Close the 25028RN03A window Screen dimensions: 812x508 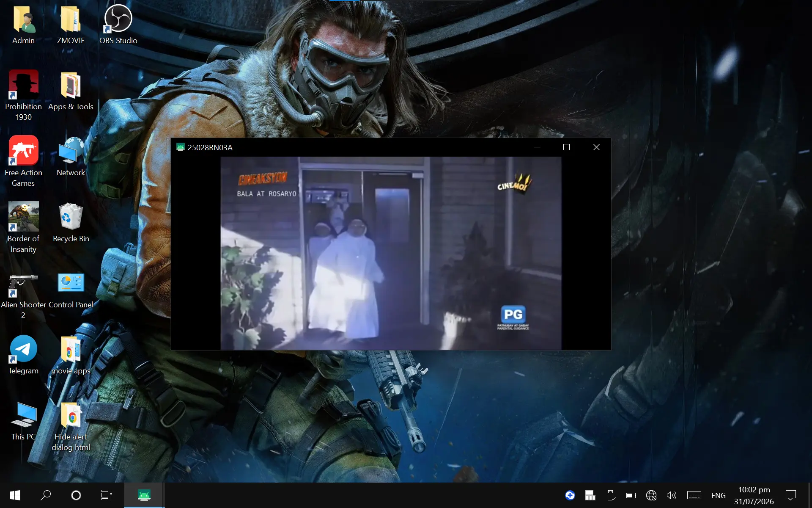[596, 147]
